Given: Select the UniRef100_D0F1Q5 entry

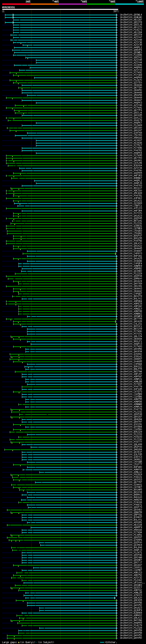Looking at the screenshot, I should [131, 389].
